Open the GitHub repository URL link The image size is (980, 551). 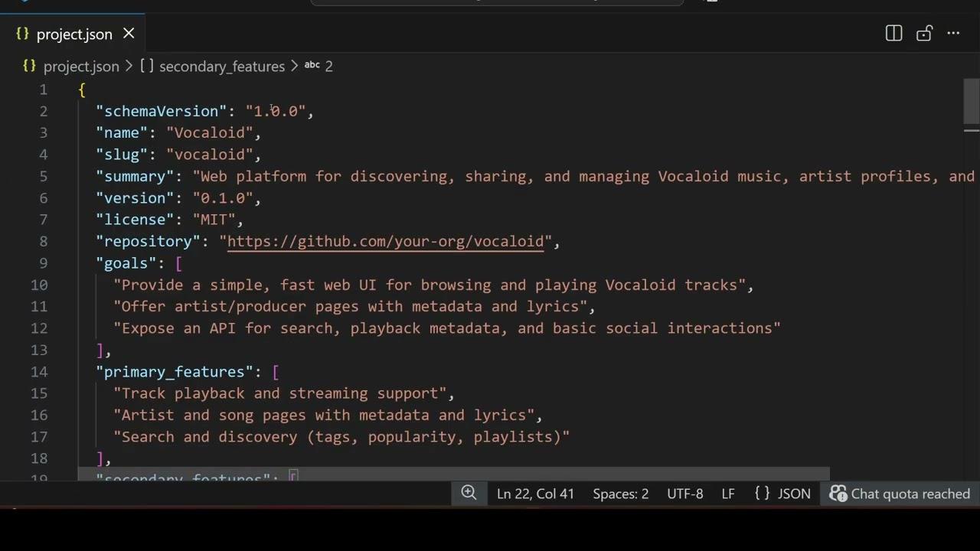(x=385, y=241)
